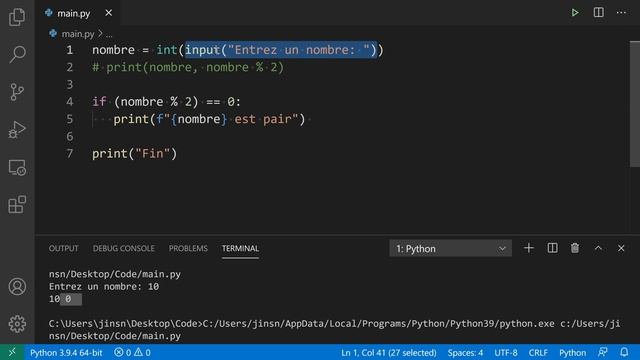Close the terminal panel
Viewport: 640px width, 360px height.
(621, 248)
